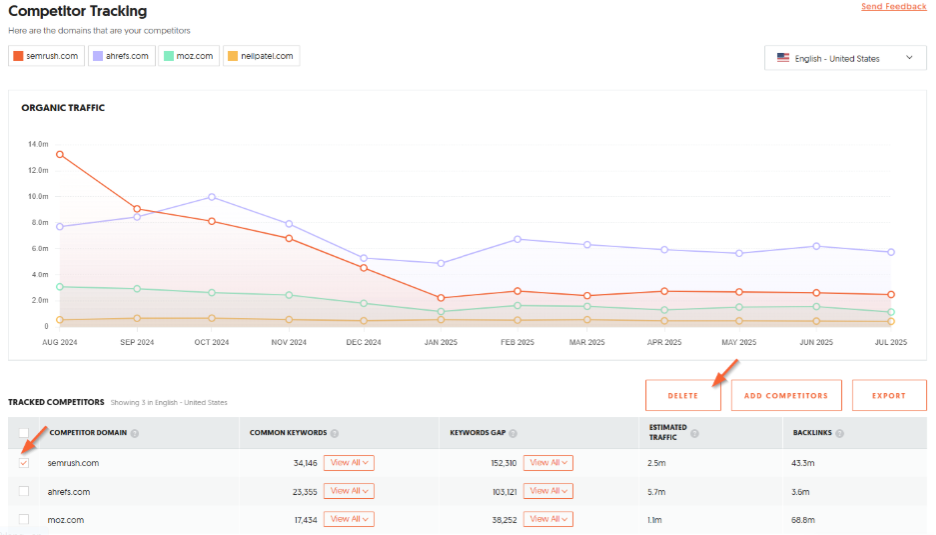Click the semrush.com 2.5m estimated traffic value
Viewport: 936px width, 535px height.
pos(657,463)
